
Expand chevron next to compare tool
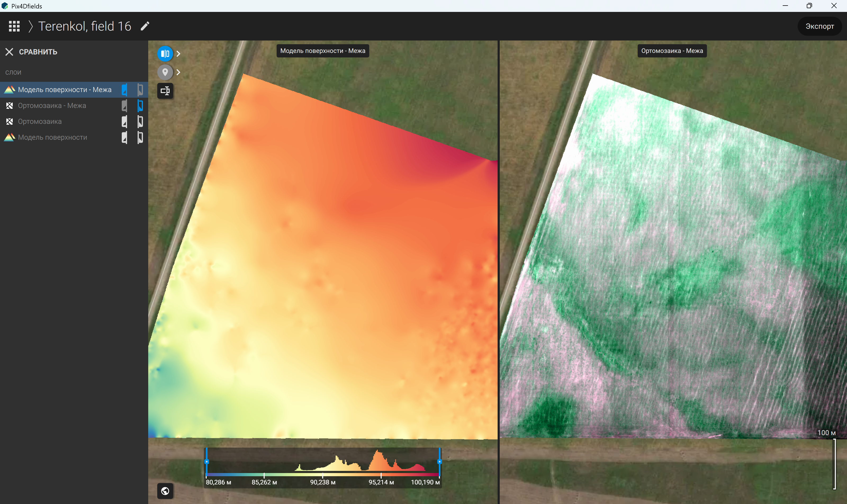click(x=178, y=54)
